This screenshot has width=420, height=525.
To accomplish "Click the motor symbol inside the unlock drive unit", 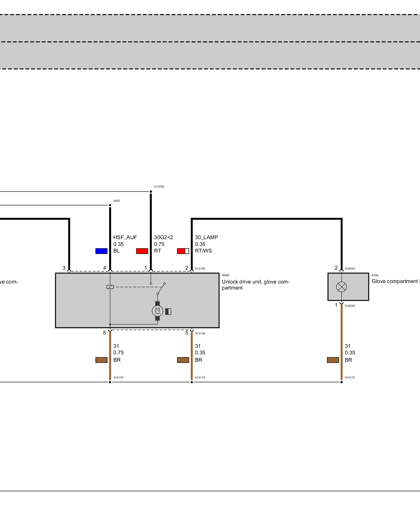I will (157, 311).
